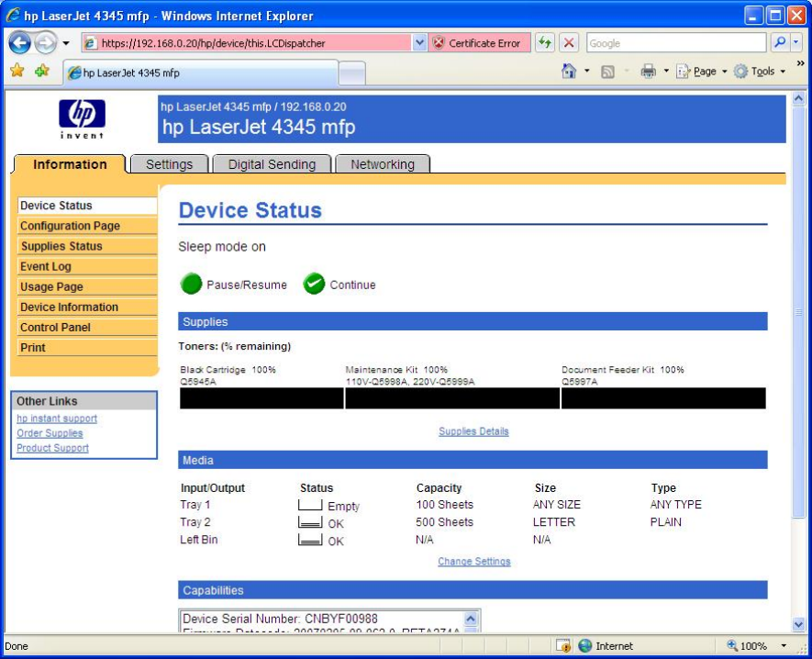Click the Add to Favorites star-plus icon

coord(42,70)
